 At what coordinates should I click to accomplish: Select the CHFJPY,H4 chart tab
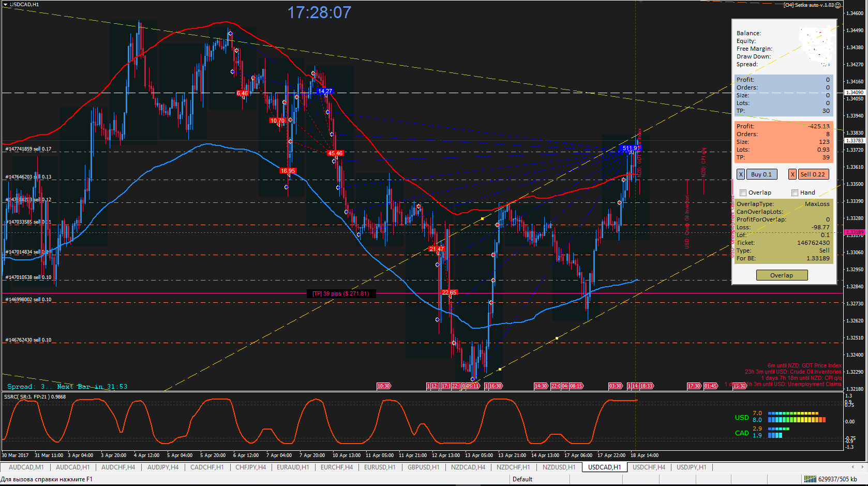tap(251, 467)
